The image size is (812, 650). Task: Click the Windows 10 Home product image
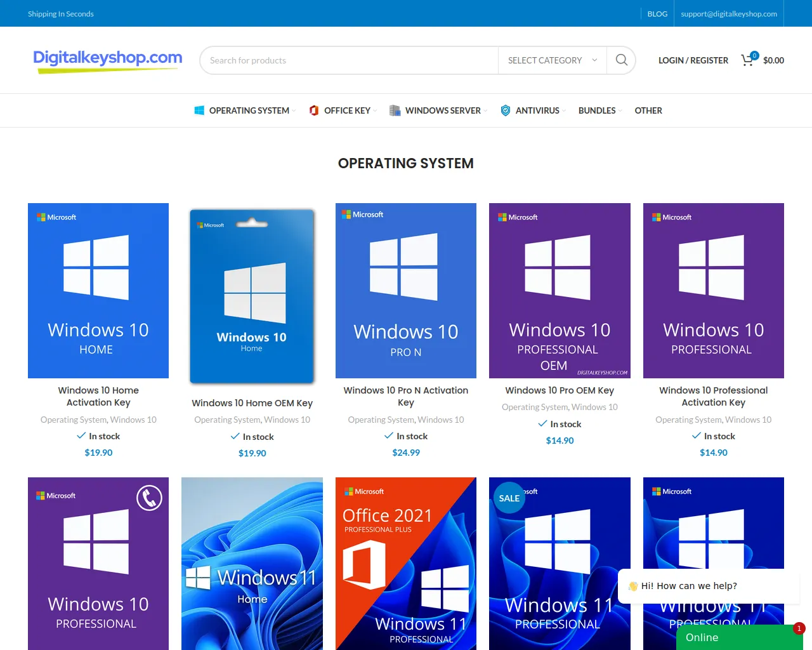tap(98, 291)
